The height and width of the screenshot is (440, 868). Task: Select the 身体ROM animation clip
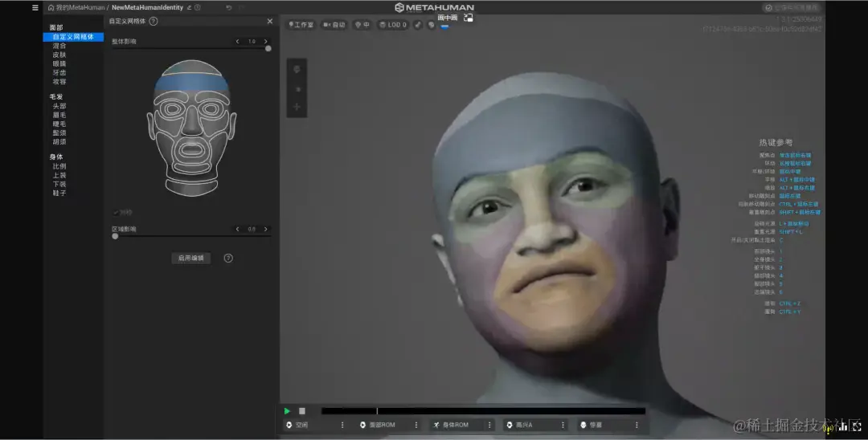457,425
